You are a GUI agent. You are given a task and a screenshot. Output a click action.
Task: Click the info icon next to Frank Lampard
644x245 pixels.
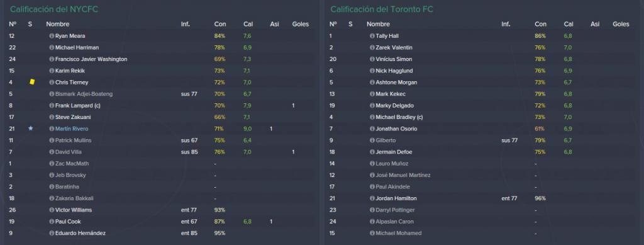coord(52,106)
